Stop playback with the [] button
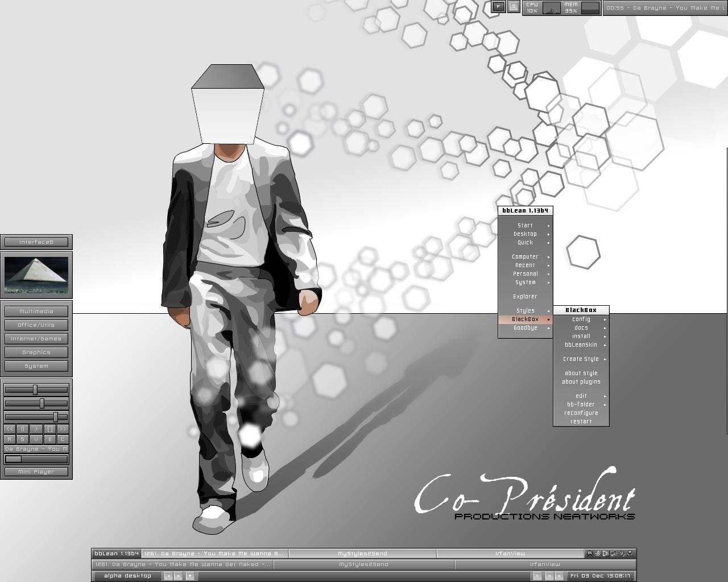 (x=49, y=429)
